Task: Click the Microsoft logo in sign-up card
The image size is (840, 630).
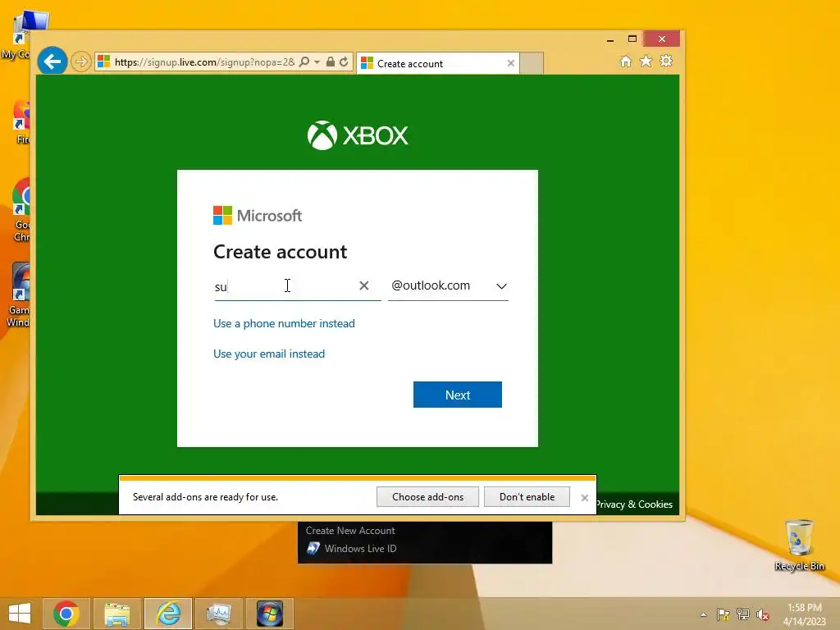Action: (x=258, y=216)
